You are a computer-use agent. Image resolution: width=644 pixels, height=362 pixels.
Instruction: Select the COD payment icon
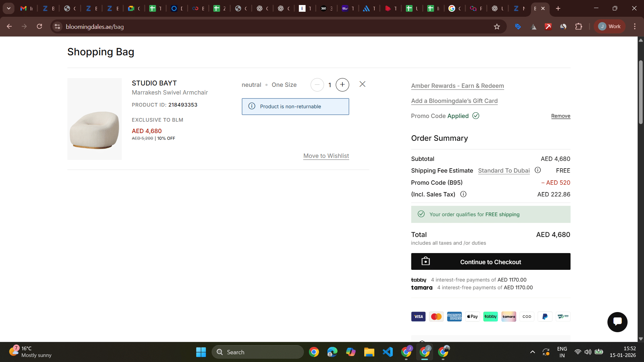[x=527, y=316]
